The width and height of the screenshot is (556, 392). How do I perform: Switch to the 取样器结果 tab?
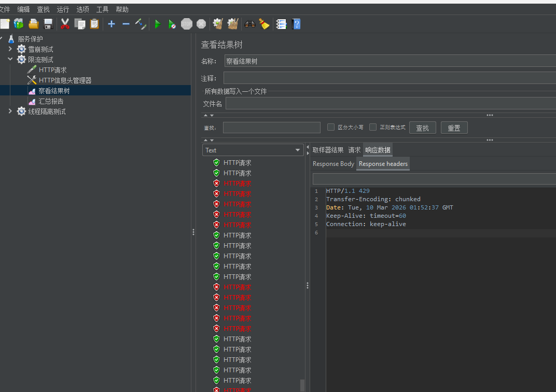pyautogui.click(x=328, y=150)
